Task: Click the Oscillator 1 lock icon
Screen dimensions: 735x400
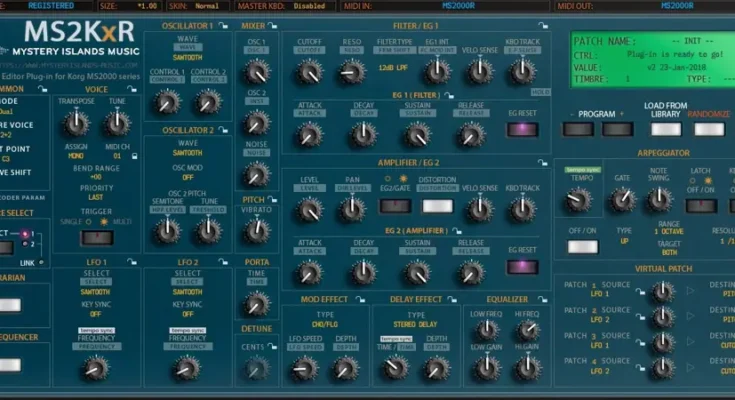Action: tap(222, 24)
